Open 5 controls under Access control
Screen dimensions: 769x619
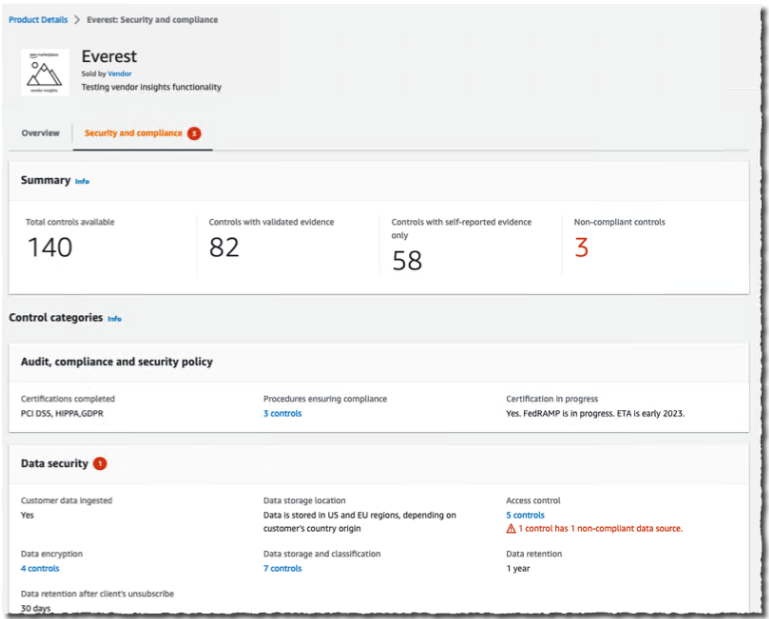click(525, 515)
